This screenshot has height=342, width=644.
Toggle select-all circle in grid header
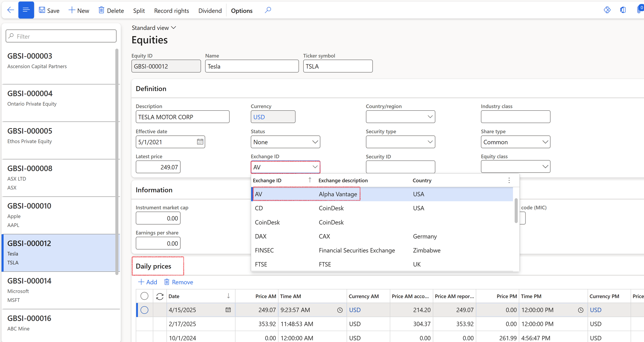tap(144, 296)
